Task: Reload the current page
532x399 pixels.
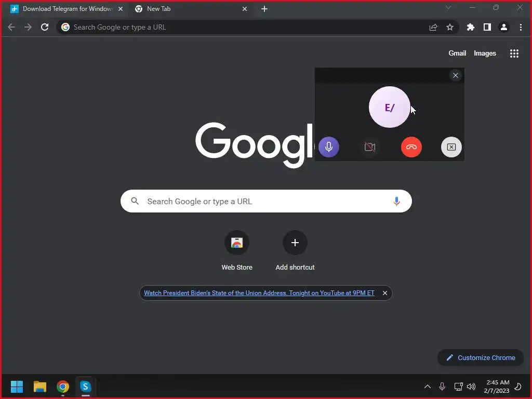Action: (x=45, y=27)
